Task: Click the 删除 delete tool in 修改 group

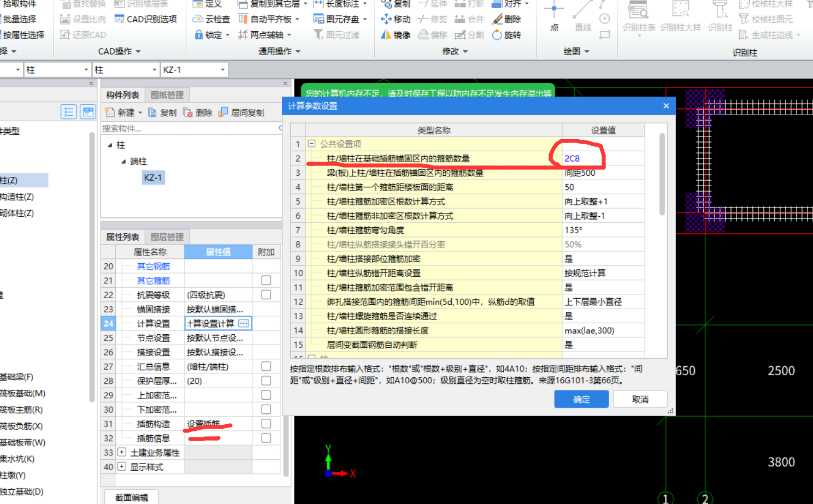Action: pyautogui.click(x=506, y=19)
